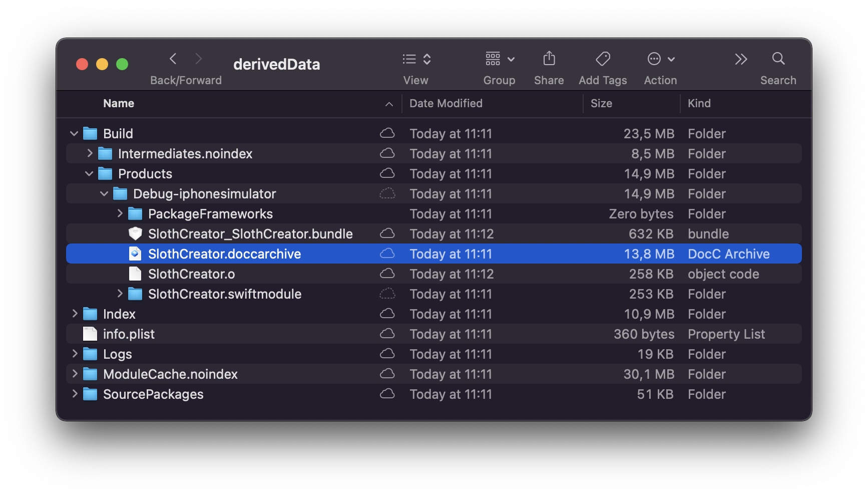Sort by the Size column header
This screenshot has width=868, height=495.
click(601, 104)
